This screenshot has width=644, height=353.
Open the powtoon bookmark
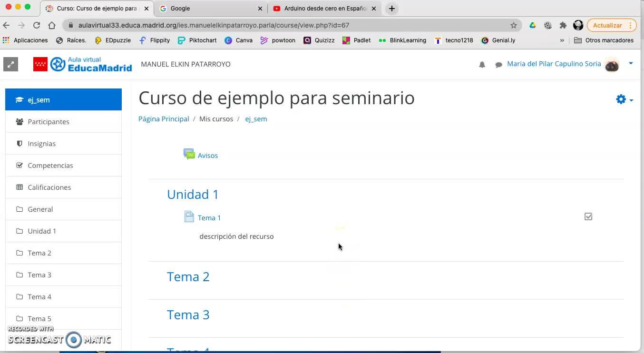[x=278, y=40]
